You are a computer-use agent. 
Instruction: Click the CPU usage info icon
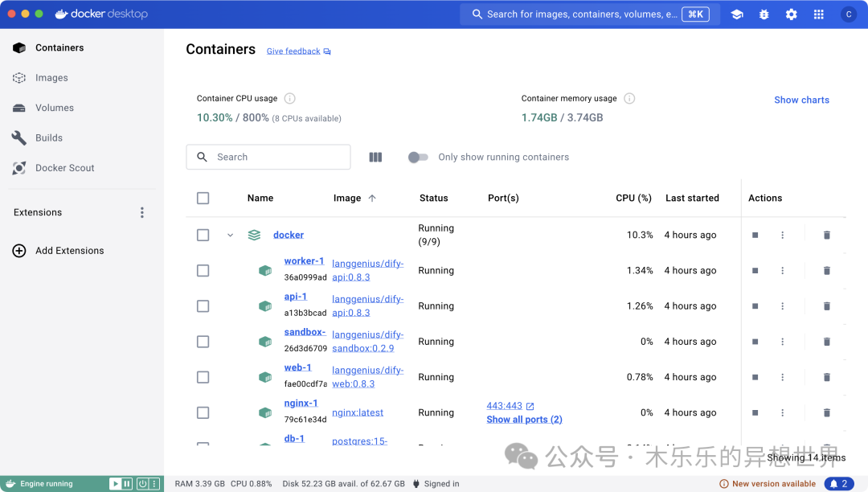(x=289, y=99)
